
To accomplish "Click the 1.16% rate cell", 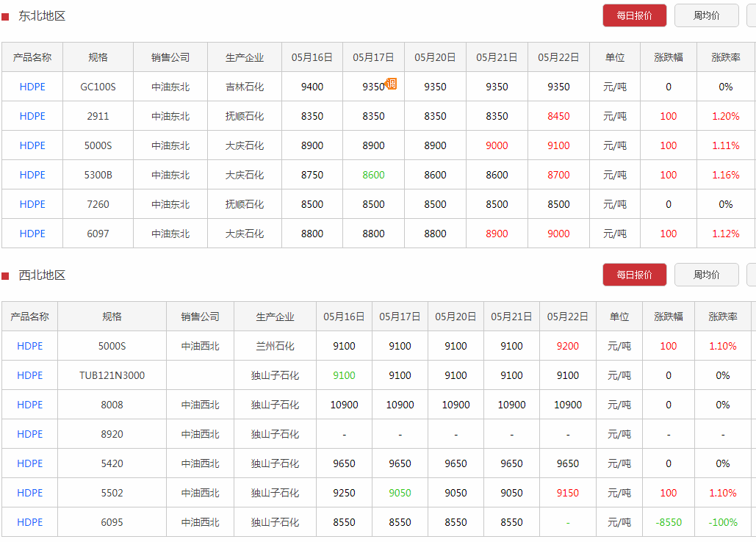I will [726, 175].
